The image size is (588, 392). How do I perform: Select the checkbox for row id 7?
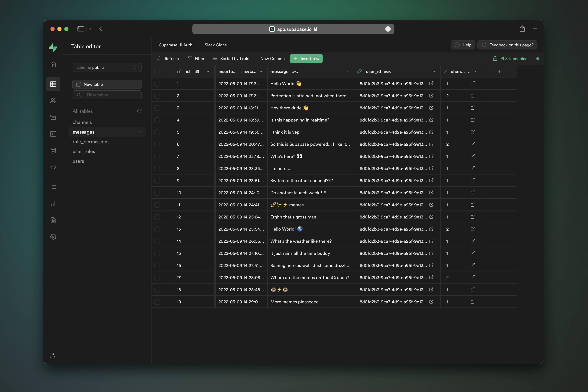(x=157, y=157)
